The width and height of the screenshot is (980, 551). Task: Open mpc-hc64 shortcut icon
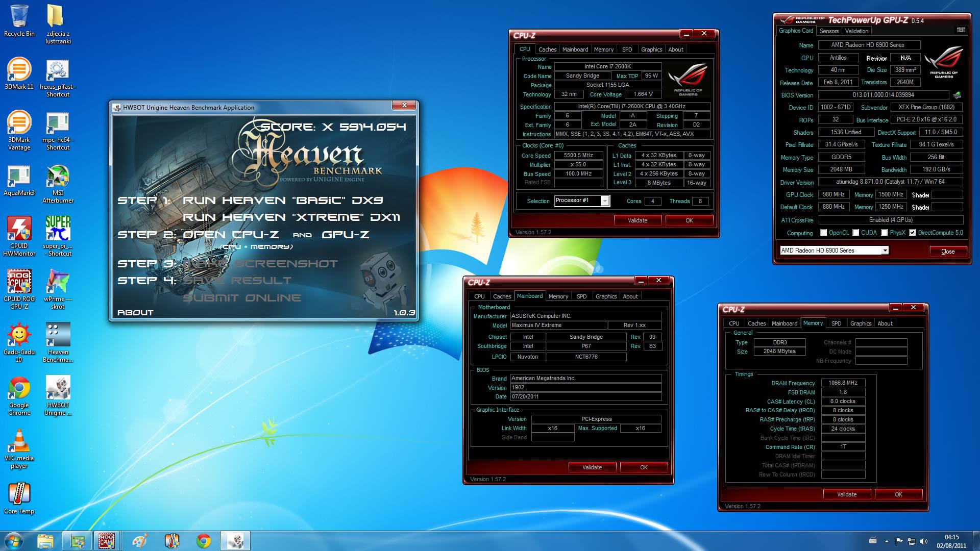[58, 130]
